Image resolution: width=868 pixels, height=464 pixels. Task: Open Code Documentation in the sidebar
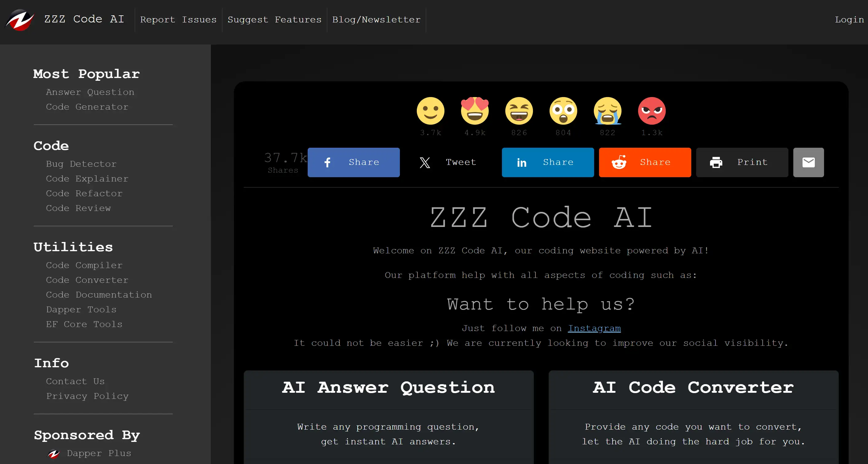99,294
